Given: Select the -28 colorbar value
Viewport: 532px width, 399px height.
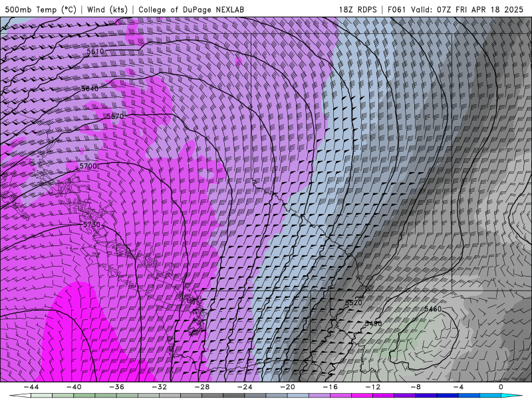Looking at the screenshot, I should coord(202,387).
